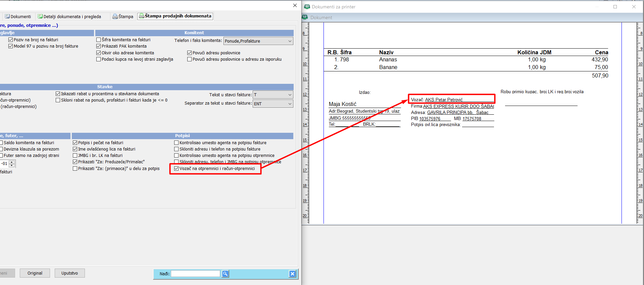Open the Štampa tab
Viewport: 644px width, 285px height.
point(123,16)
